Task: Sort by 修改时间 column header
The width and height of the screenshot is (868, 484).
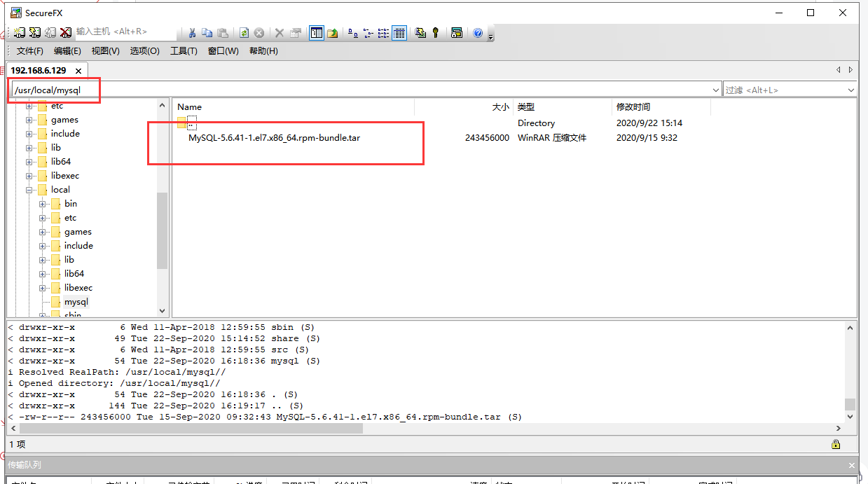Action: (661, 107)
